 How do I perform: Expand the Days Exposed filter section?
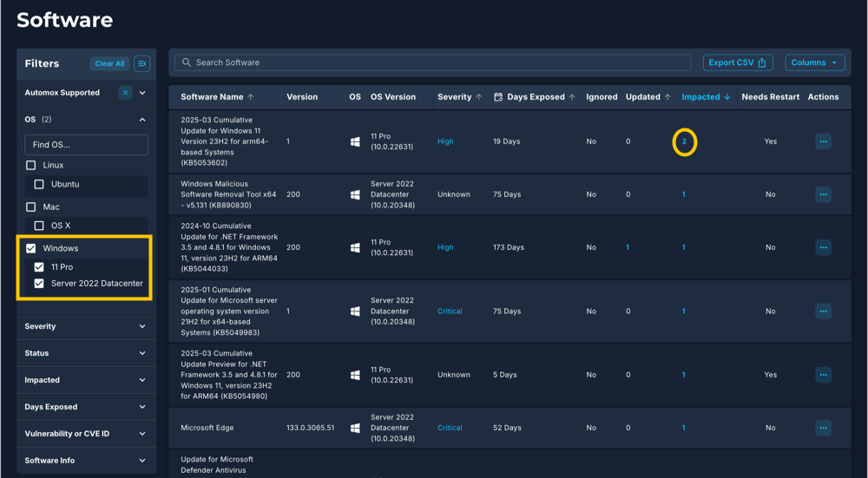click(x=142, y=407)
